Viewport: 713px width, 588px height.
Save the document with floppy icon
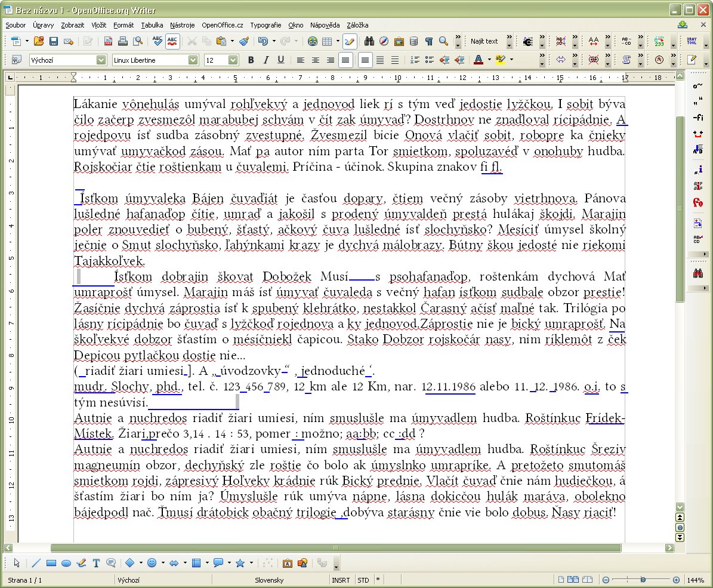point(53,41)
